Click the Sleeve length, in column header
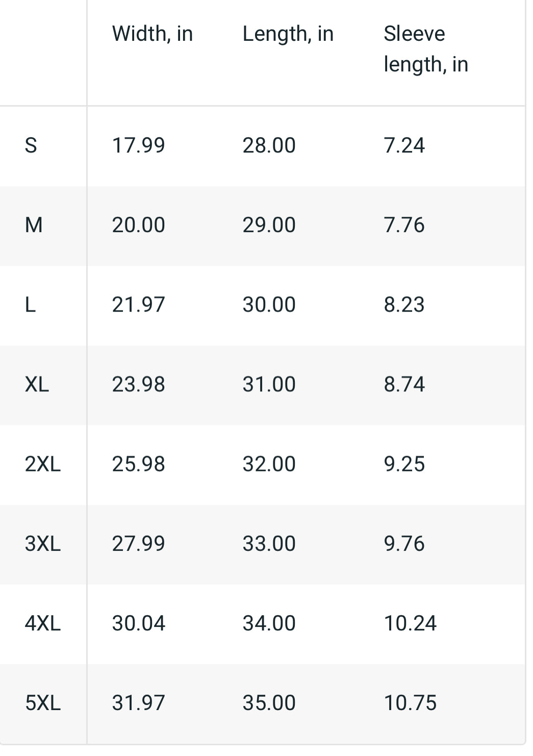 (x=425, y=49)
